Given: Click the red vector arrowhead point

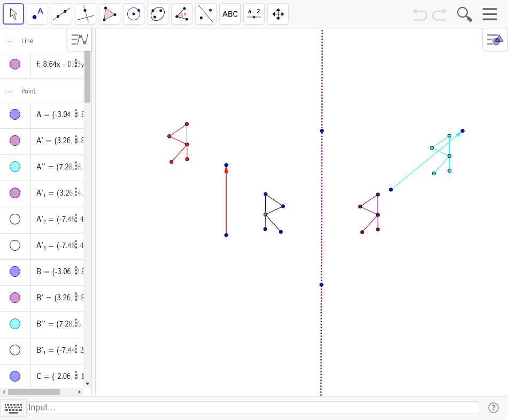Looking at the screenshot, I should click(226, 165).
